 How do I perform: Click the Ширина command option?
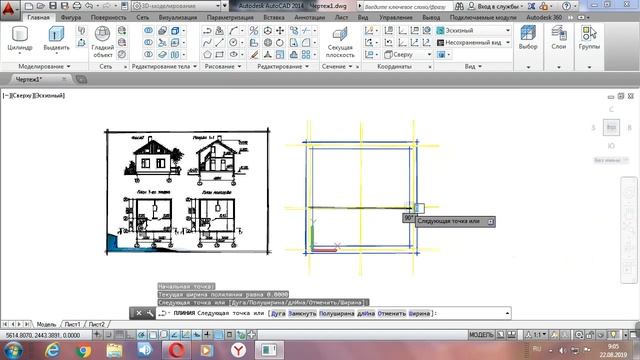pyautogui.click(x=419, y=313)
